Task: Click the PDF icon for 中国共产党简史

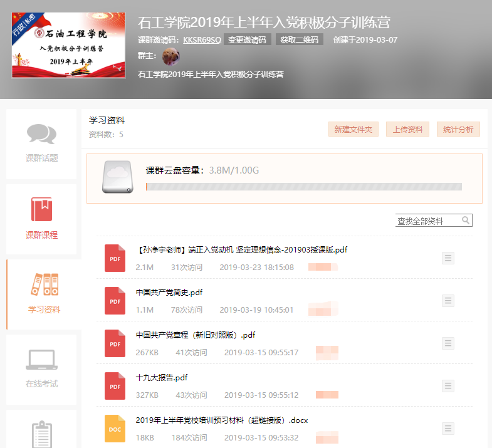Action: click(115, 301)
